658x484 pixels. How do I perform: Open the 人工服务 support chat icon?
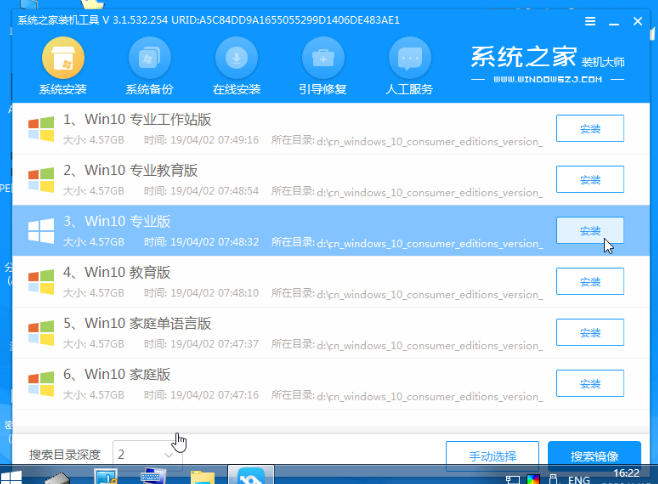pos(410,58)
